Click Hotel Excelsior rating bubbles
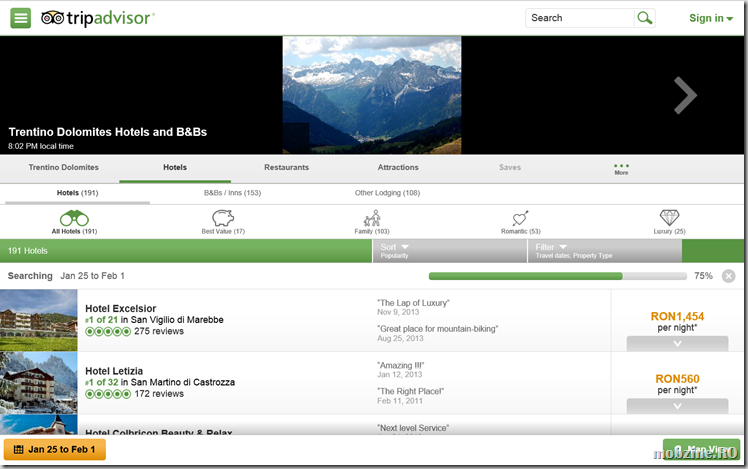Image resolution: width=748 pixels, height=469 pixels. point(108,332)
